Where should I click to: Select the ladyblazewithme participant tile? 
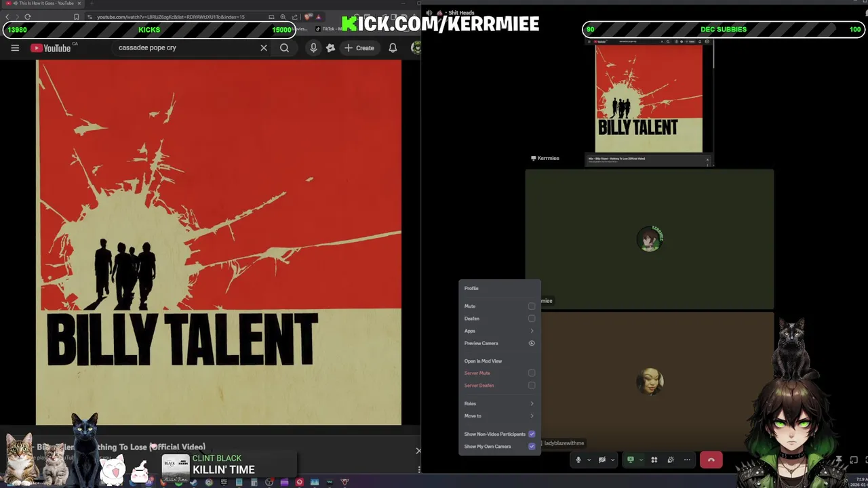pyautogui.click(x=649, y=380)
